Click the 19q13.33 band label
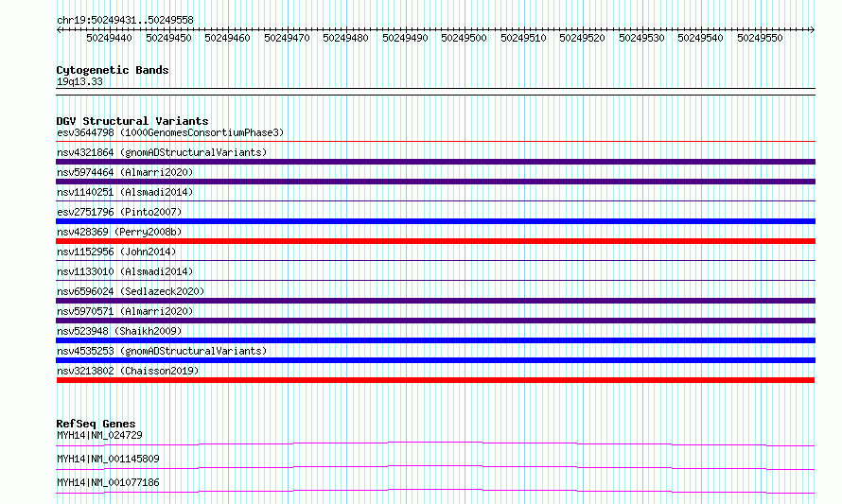 tap(79, 81)
